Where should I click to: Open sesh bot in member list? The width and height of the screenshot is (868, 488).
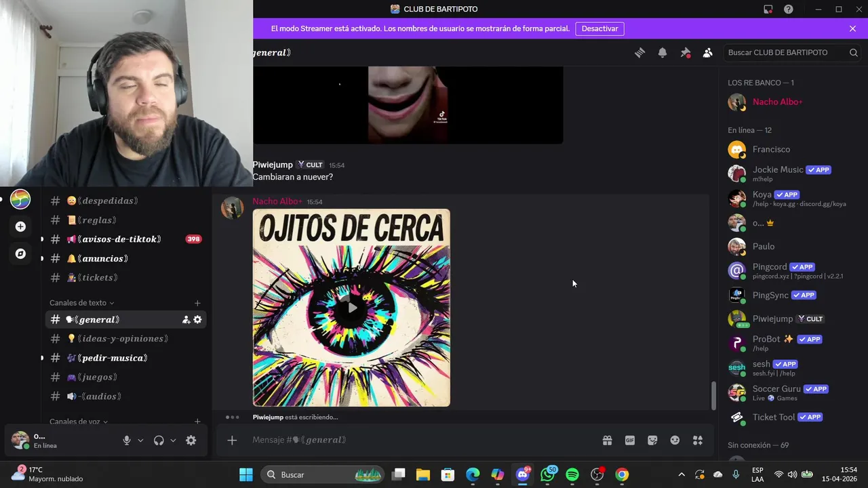(792, 368)
